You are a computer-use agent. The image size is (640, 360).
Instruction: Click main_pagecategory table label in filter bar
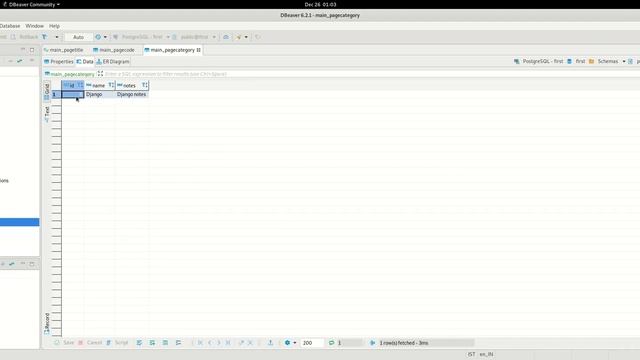[69, 74]
